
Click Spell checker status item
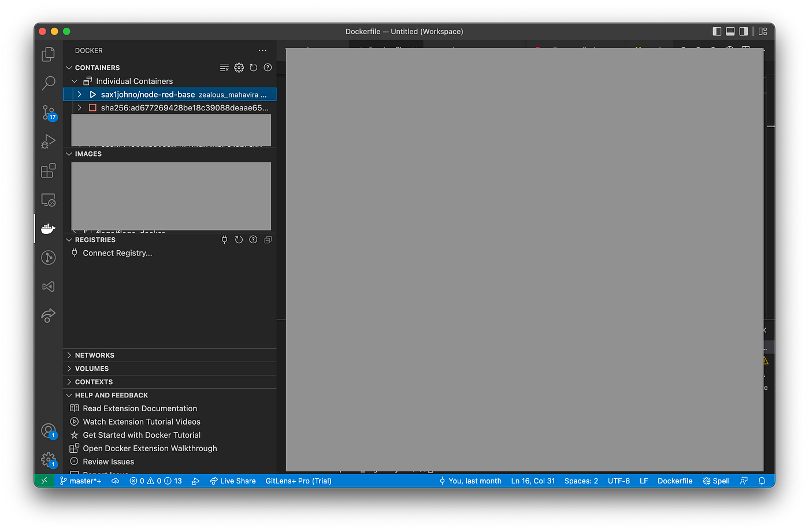(716, 481)
